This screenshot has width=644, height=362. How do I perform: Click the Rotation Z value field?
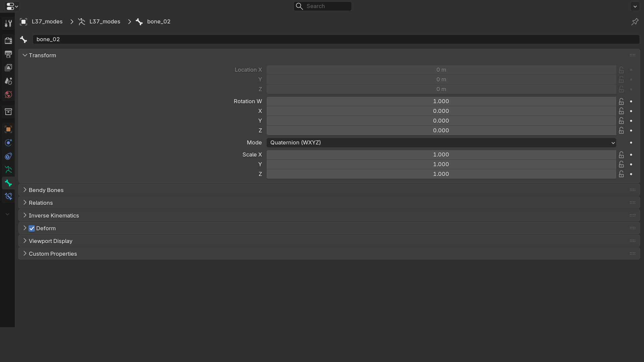(441, 130)
